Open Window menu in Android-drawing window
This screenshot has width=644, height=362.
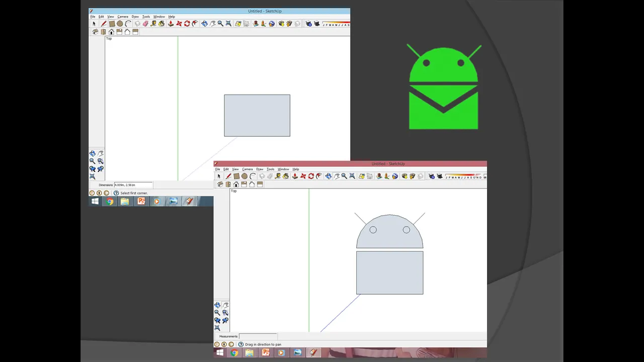coord(284,169)
